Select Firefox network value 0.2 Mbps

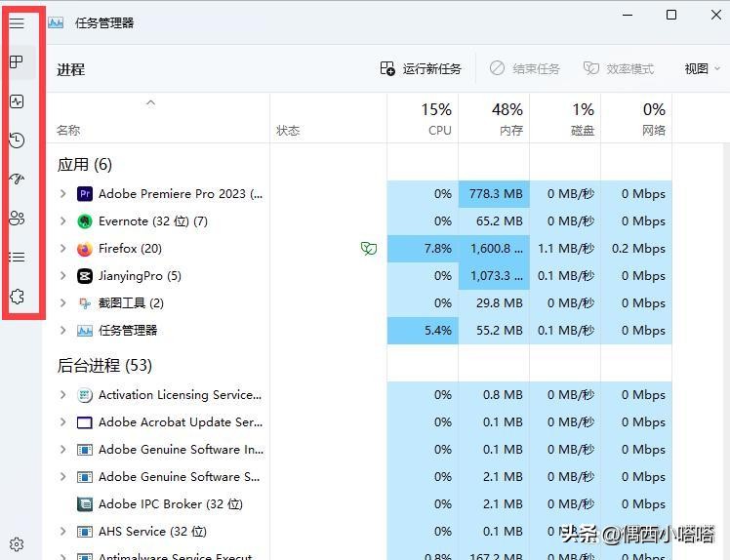click(x=638, y=249)
